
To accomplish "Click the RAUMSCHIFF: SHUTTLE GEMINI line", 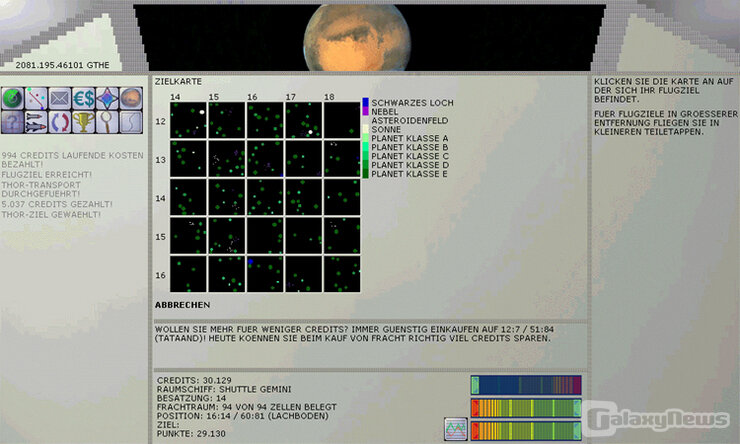I will (x=224, y=389).
